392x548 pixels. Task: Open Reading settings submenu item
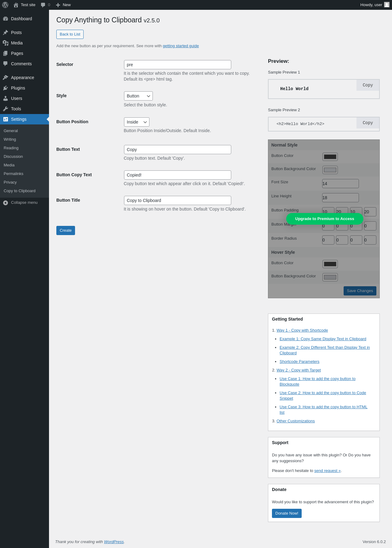click(11, 148)
